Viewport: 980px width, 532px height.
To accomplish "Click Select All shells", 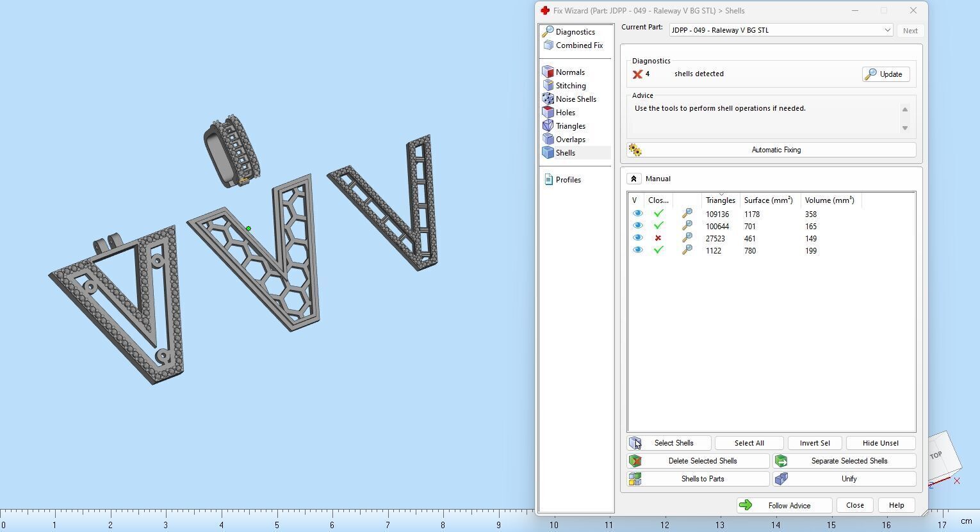I will click(x=749, y=443).
